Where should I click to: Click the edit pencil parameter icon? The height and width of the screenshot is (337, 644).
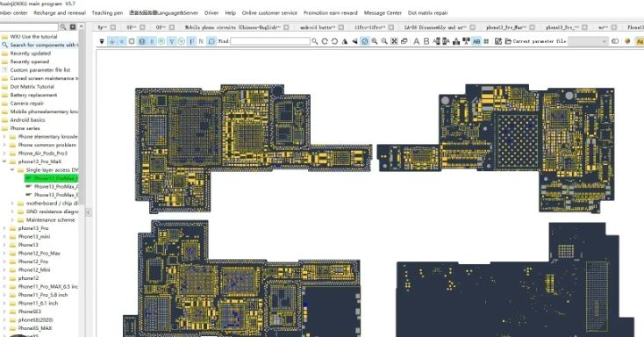coord(498,41)
